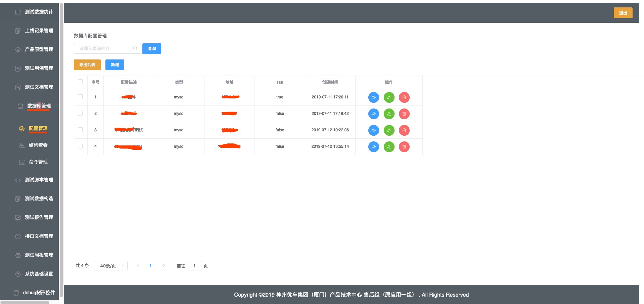Click page number 1 in pagination

coord(150,266)
